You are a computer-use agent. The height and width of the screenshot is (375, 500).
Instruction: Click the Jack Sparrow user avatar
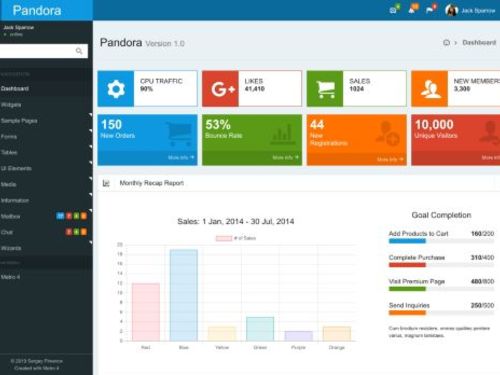point(452,10)
